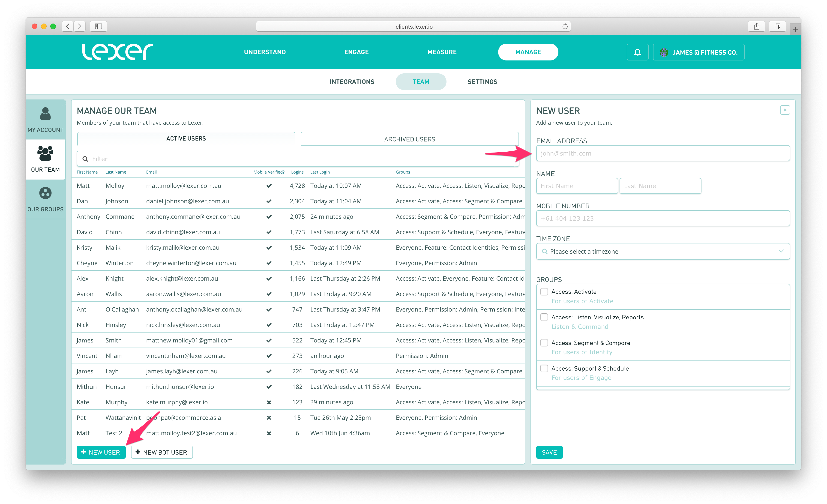
Task: Open the notifications bell
Action: click(637, 52)
